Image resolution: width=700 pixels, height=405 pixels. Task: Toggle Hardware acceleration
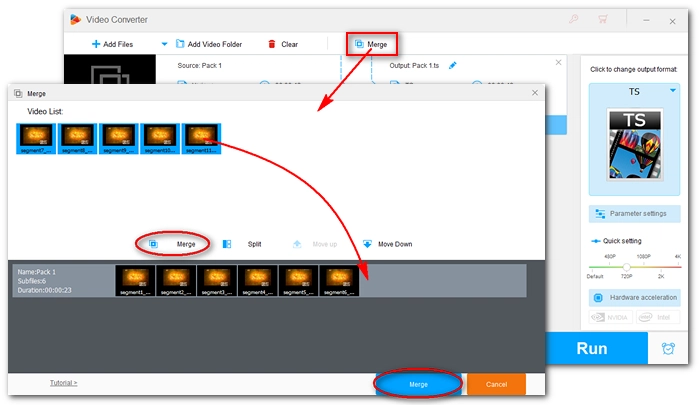634,297
